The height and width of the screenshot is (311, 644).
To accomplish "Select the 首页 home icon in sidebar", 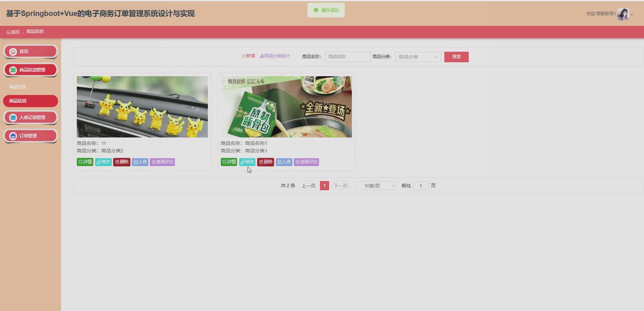I will point(13,51).
